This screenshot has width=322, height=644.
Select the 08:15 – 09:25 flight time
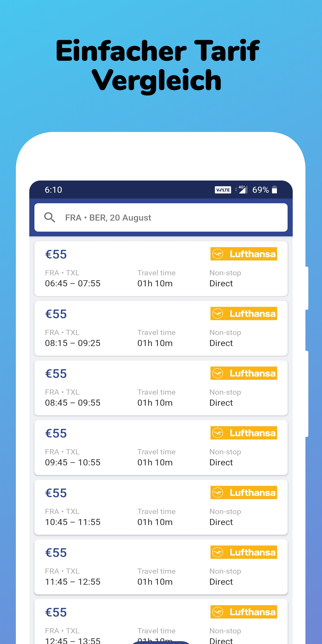[72, 343]
